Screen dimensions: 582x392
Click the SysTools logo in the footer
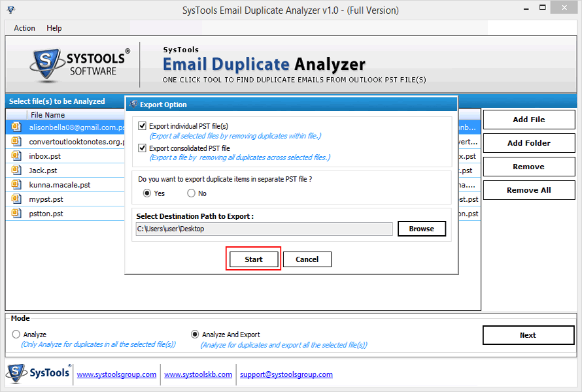[x=38, y=373]
